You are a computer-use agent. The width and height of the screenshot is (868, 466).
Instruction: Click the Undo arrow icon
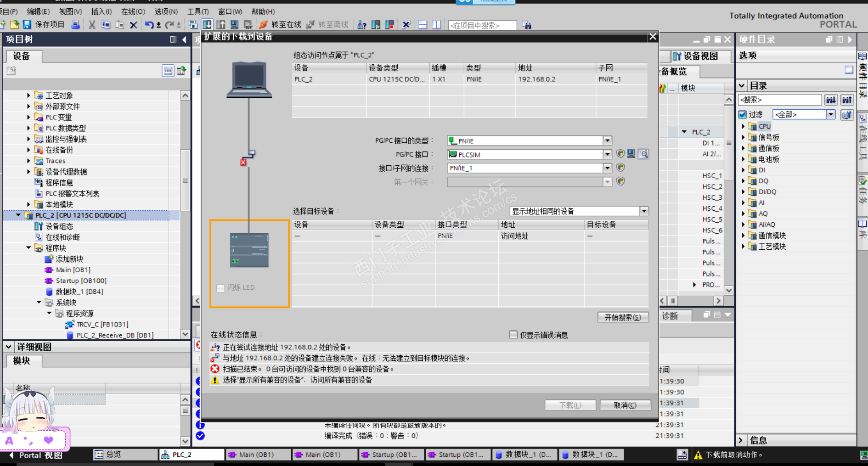[149, 24]
